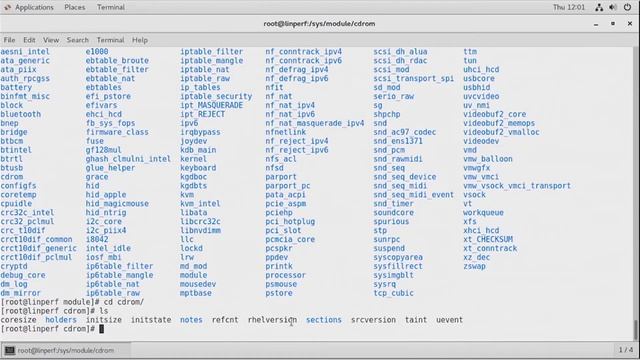Click the 1 / 4 workspace switcher
640x360 pixels.
point(626,350)
